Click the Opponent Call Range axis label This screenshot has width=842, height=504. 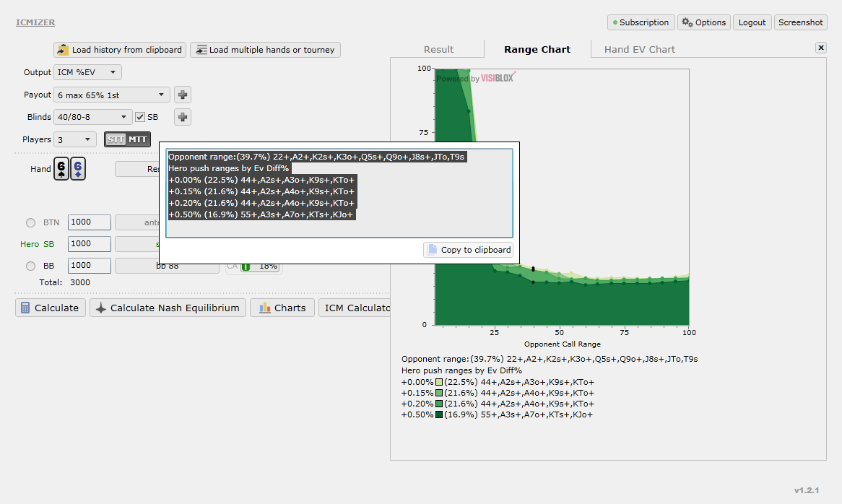[563, 344]
